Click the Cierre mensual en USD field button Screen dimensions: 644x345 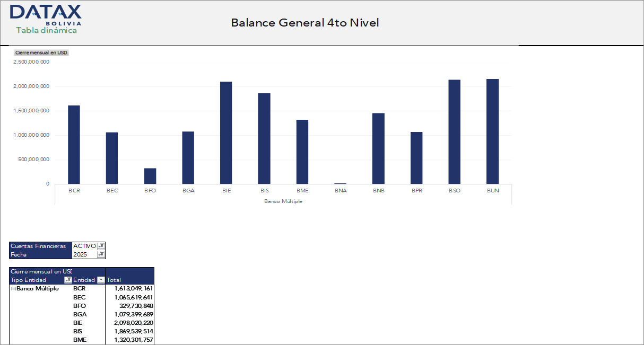click(41, 52)
